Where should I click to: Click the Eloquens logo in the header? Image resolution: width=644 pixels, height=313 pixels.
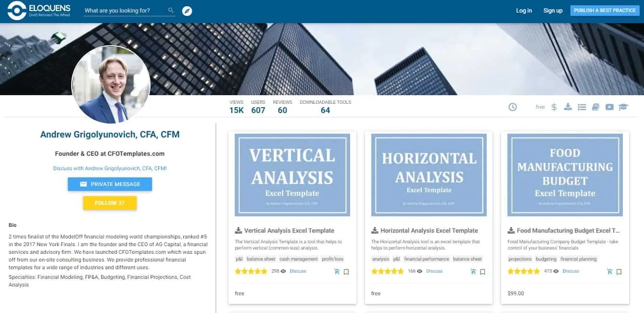39,11
